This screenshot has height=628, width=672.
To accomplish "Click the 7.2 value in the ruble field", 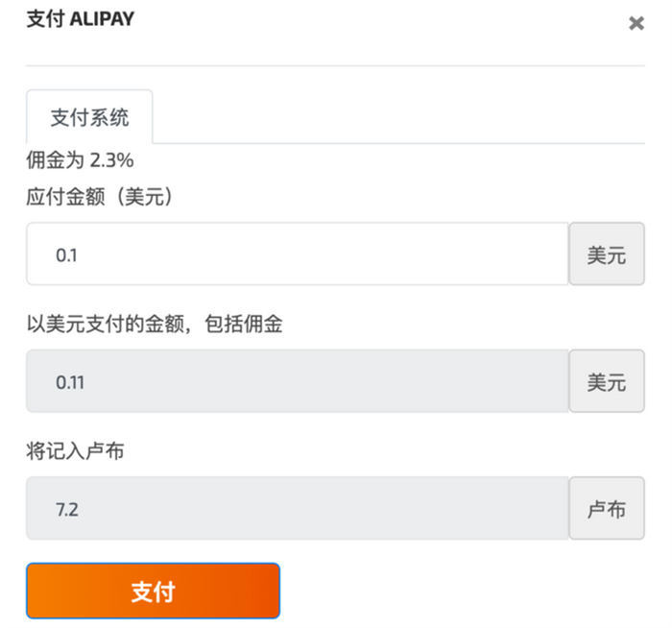I will 67,510.
